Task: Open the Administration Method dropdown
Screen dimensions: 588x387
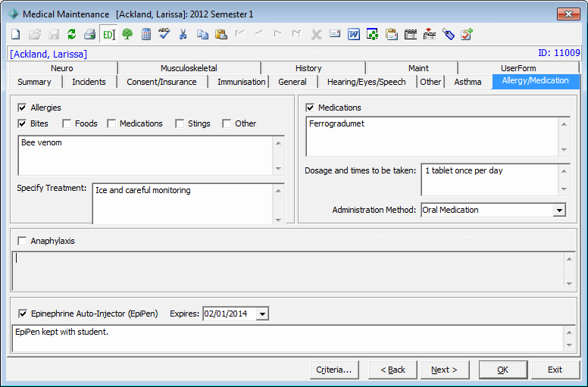Action: (559, 211)
